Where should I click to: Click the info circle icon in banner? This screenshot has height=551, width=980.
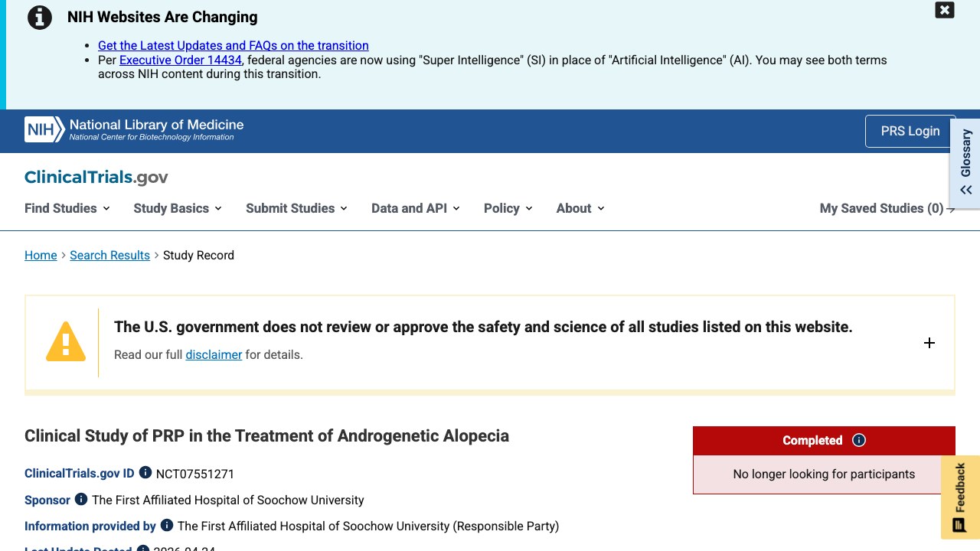(x=40, y=17)
